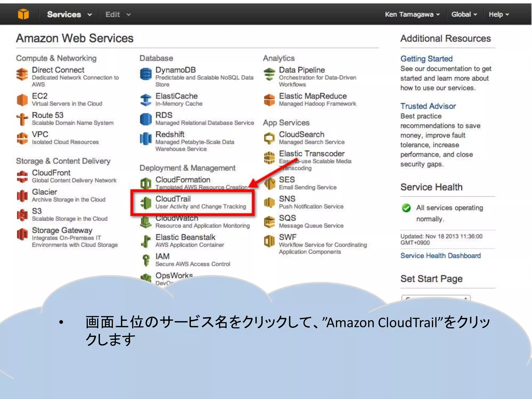Screen dimensions: 532x399
Task: Open the RDS database icon
Action: click(x=146, y=119)
